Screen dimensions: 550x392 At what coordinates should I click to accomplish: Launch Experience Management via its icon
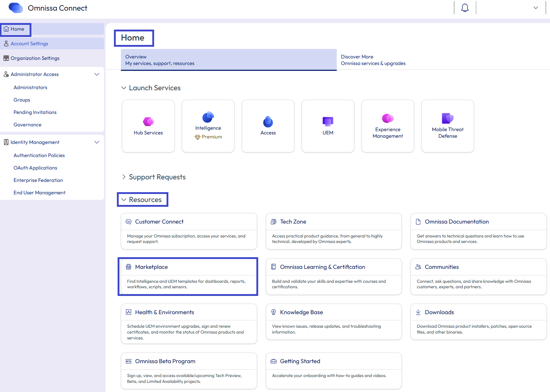(x=388, y=118)
